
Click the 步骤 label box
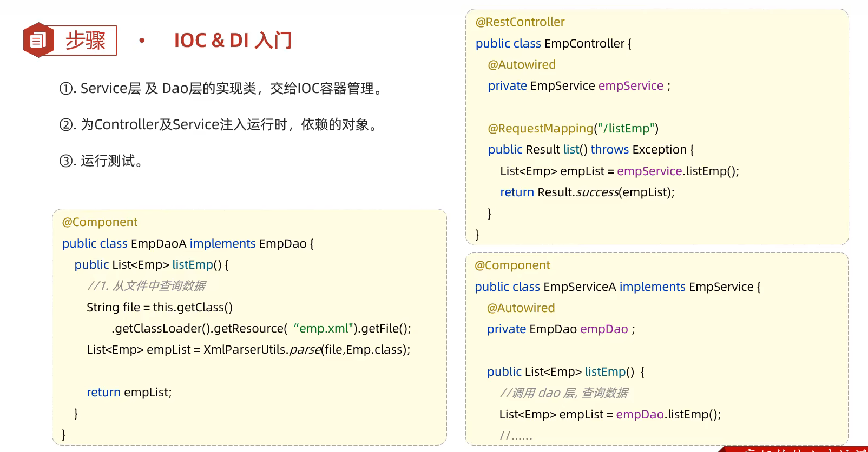[x=85, y=41]
